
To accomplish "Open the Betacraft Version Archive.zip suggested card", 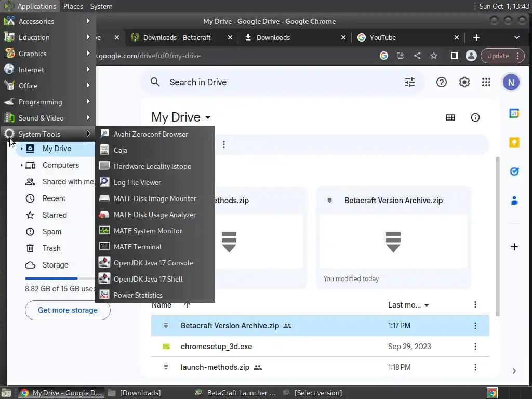I will tap(393, 237).
